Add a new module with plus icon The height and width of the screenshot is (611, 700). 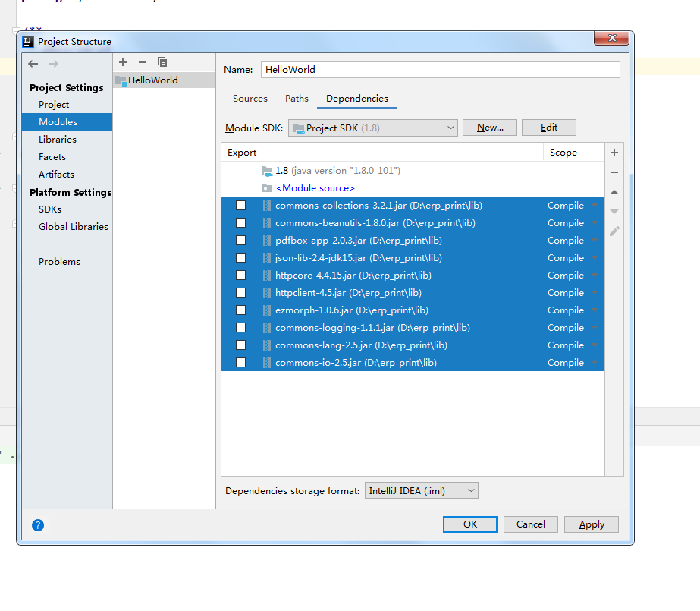point(123,62)
